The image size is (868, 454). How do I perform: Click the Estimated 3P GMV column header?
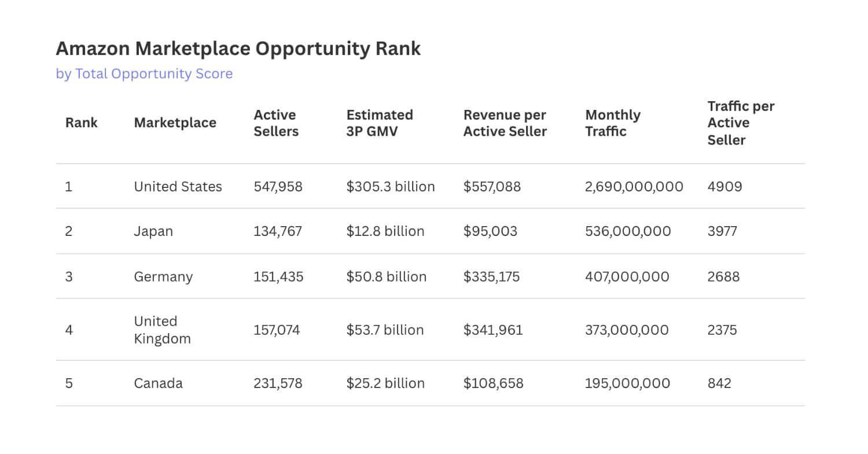[380, 123]
